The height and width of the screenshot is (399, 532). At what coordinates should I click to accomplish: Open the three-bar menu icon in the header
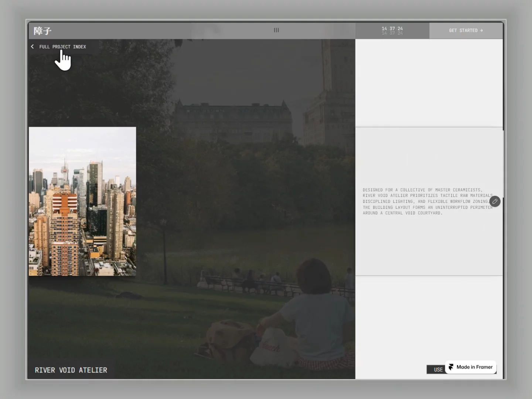coord(276,30)
